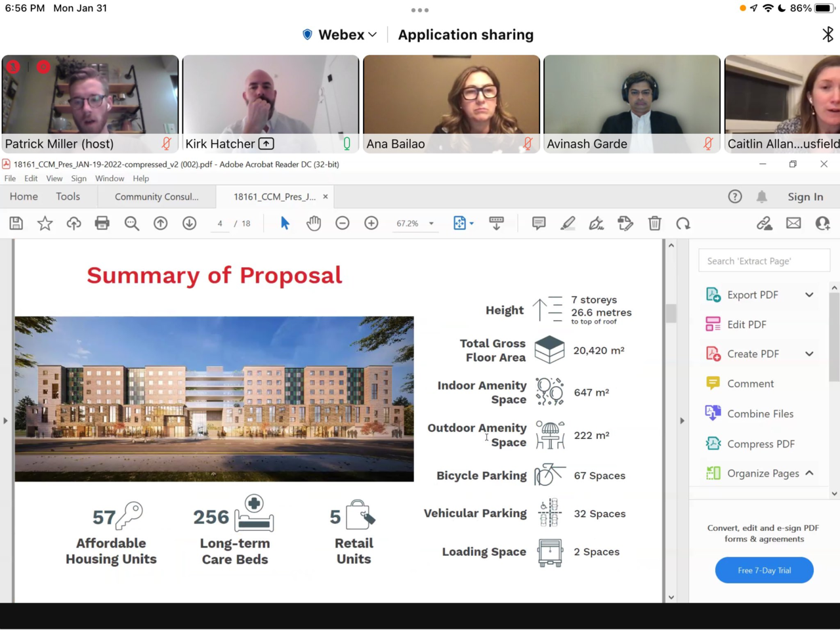Open the Edit menu
This screenshot has height=630, width=840.
click(x=31, y=178)
